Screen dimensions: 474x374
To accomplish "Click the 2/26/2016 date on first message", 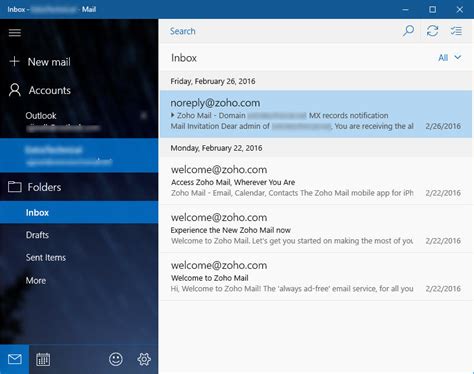I will (x=443, y=126).
